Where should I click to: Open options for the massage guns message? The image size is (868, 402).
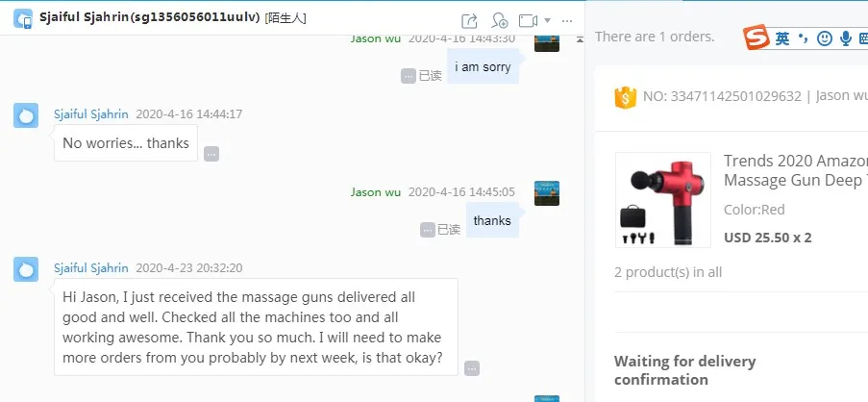(472, 368)
